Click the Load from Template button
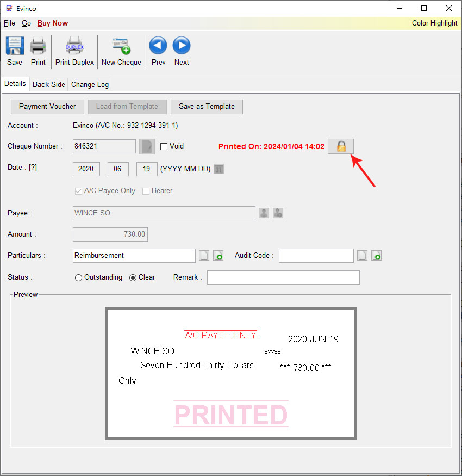 [127, 107]
